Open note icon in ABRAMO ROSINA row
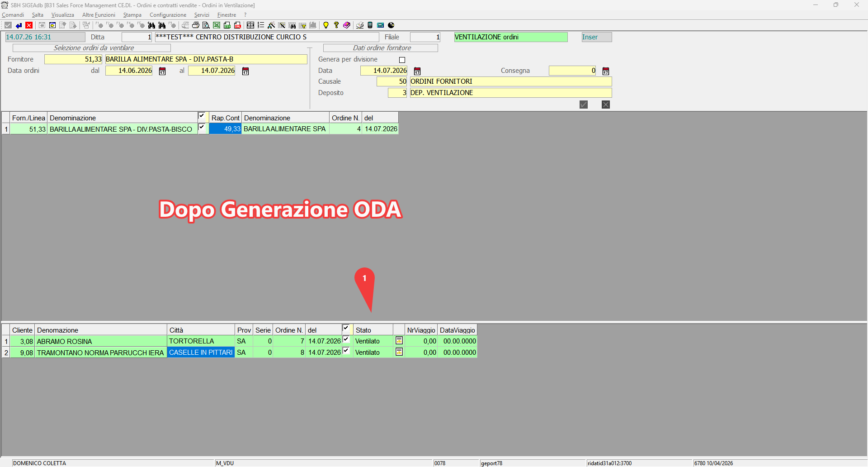This screenshot has height=467, width=868. (399, 340)
